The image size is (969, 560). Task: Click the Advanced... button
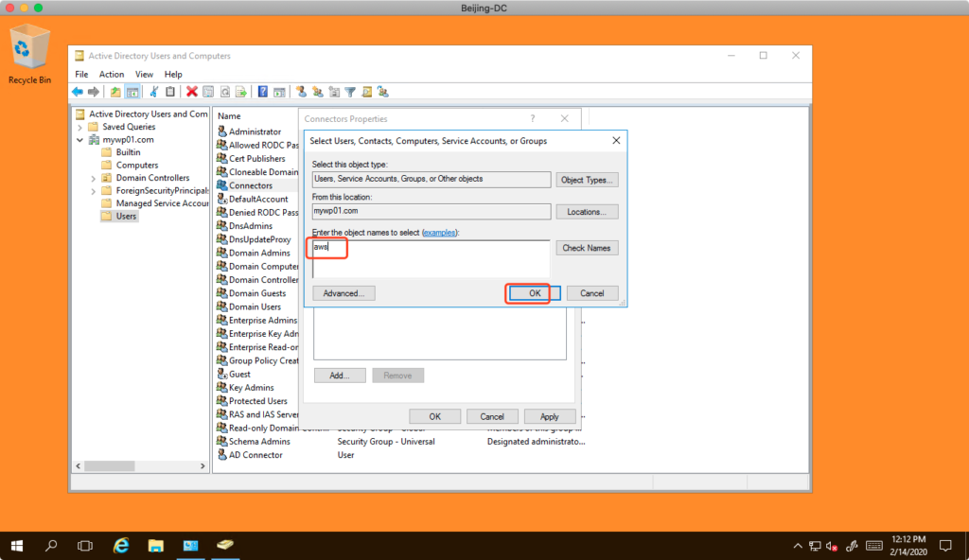coord(344,293)
